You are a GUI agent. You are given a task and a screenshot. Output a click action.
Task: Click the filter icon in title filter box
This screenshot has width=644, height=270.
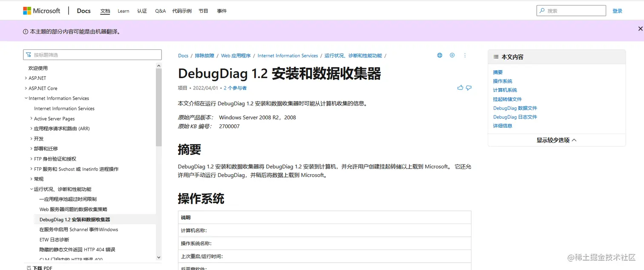pos(29,55)
